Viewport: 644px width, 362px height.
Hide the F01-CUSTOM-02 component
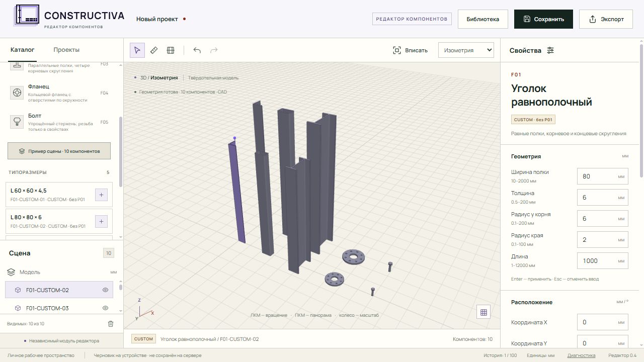tap(106, 290)
